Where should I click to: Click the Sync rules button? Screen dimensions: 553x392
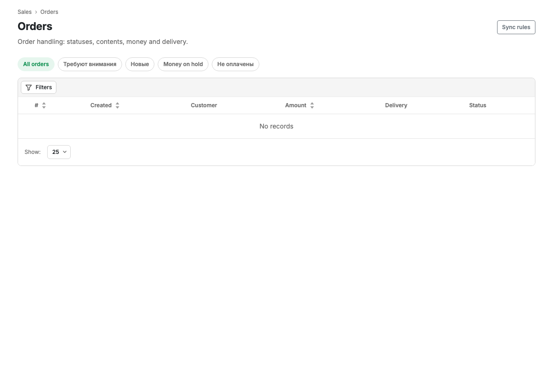(516, 27)
